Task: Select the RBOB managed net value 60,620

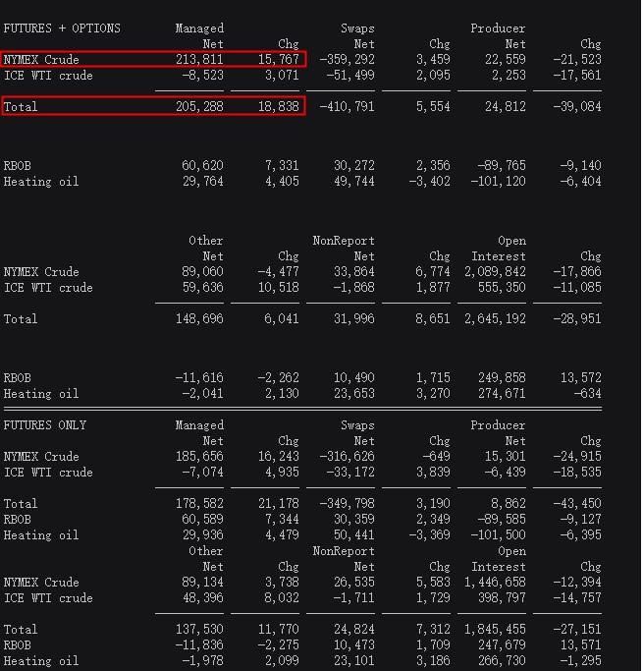Action: (202, 166)
